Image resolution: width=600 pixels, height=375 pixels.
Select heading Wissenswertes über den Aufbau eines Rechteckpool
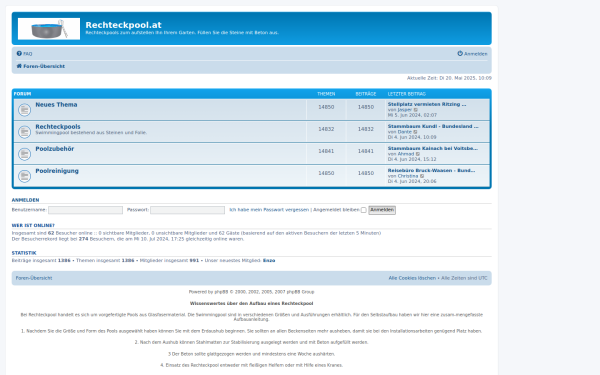click(251, 303)
